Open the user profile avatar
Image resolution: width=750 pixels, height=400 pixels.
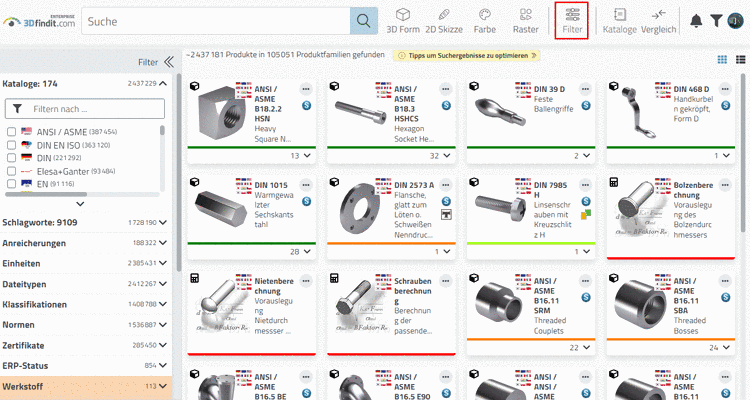(735, 21)
